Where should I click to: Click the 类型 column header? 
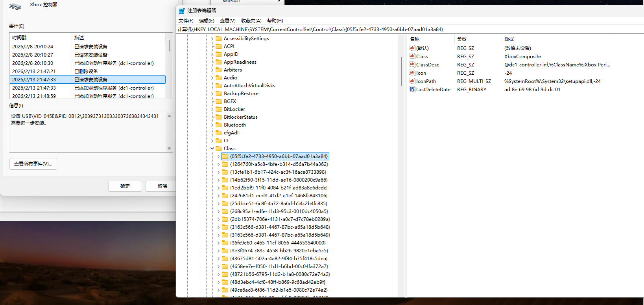[478, 39]
